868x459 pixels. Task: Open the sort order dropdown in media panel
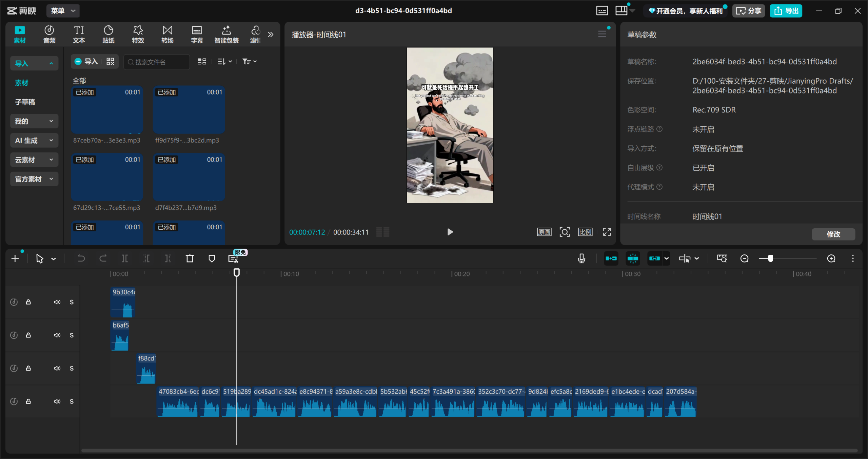(224, 62)
